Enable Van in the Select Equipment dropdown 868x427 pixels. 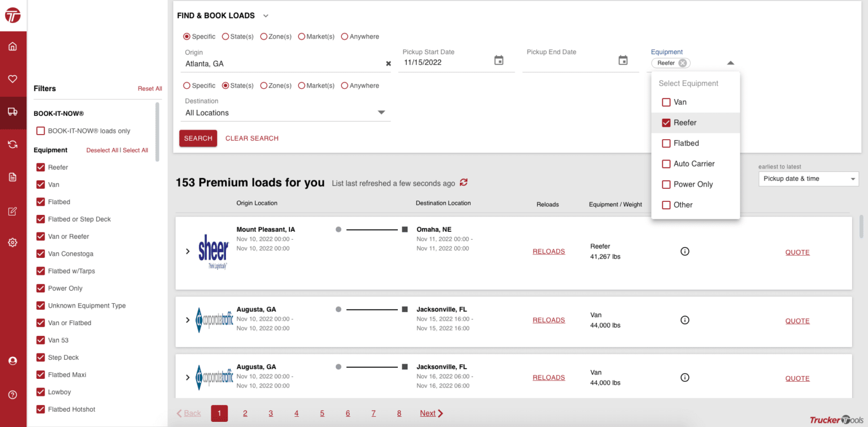[666, 102]
